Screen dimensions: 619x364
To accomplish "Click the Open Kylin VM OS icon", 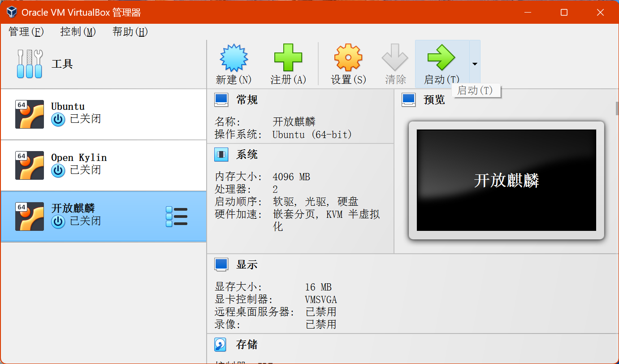I will point(30,165).
